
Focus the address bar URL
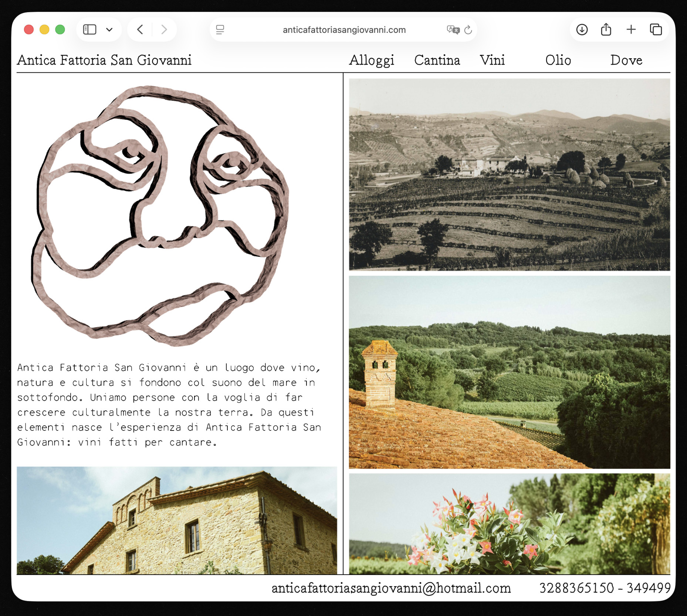click(x=344, y=30)
